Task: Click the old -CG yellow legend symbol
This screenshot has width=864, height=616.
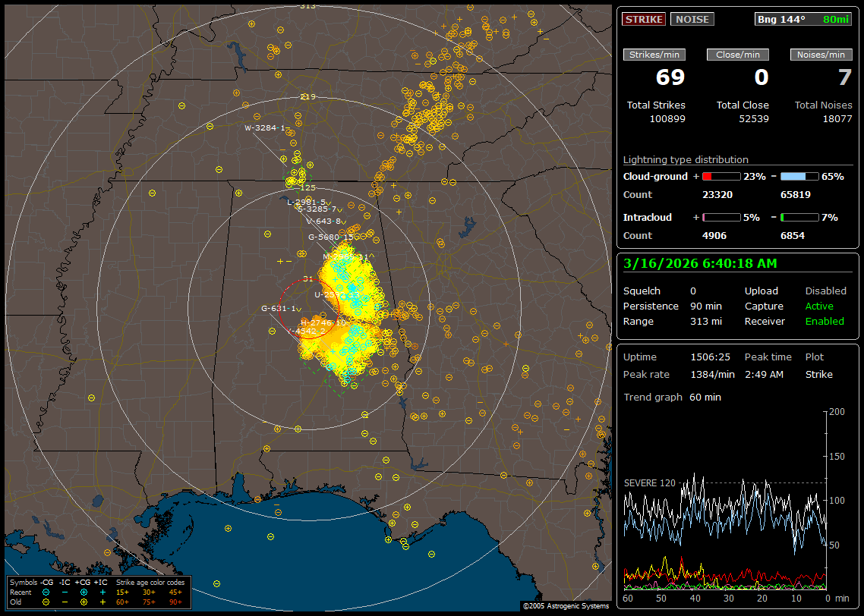Action: (x=46, y=602)
